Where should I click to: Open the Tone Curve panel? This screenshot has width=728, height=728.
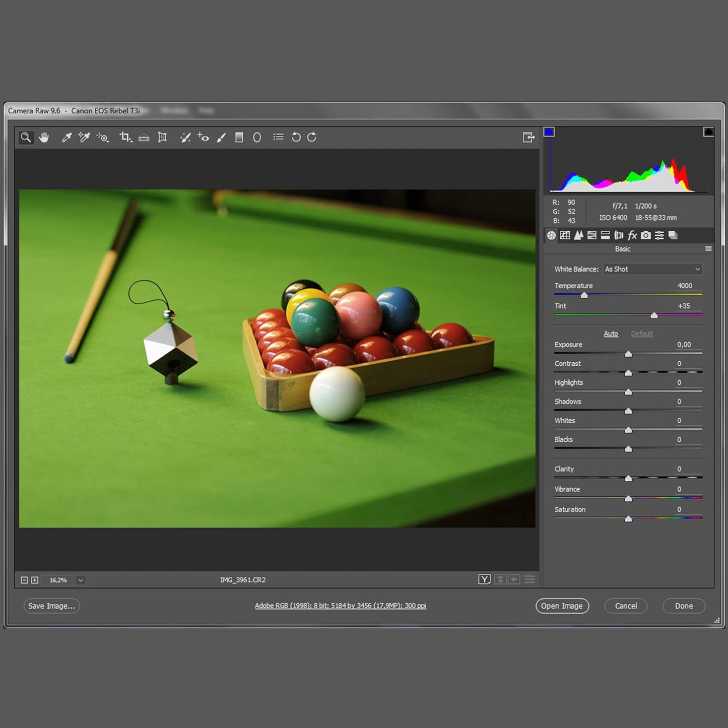click(x=565, y=235)
